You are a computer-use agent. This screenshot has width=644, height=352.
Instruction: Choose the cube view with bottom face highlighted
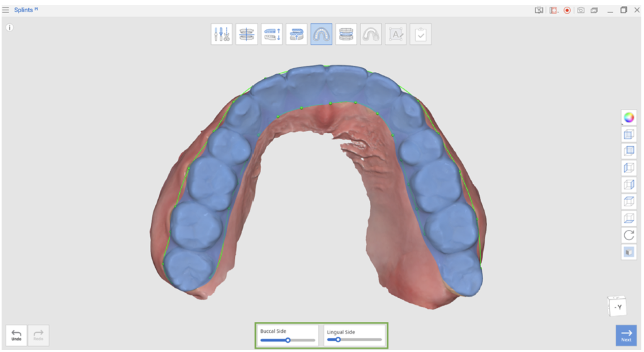point(629,218)
